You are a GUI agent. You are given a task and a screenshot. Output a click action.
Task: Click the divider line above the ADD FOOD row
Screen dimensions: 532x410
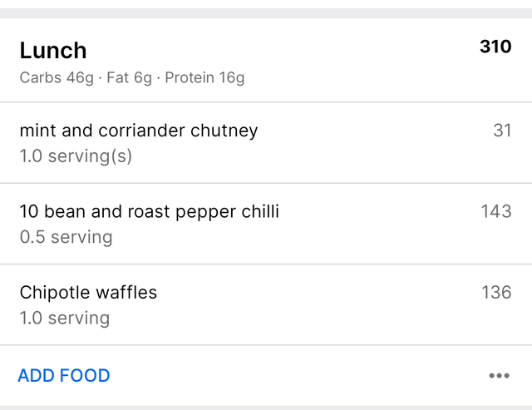point(266,345)
